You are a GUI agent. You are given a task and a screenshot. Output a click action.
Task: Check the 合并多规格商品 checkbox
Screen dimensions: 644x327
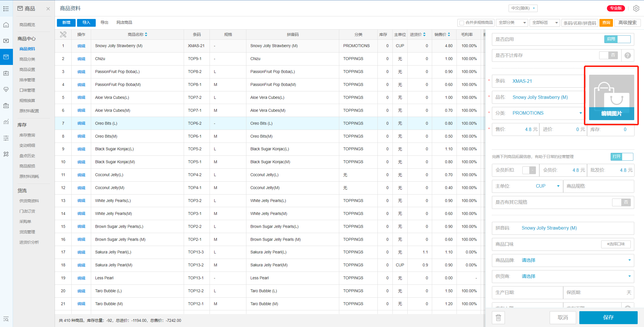tap(462, 23)
